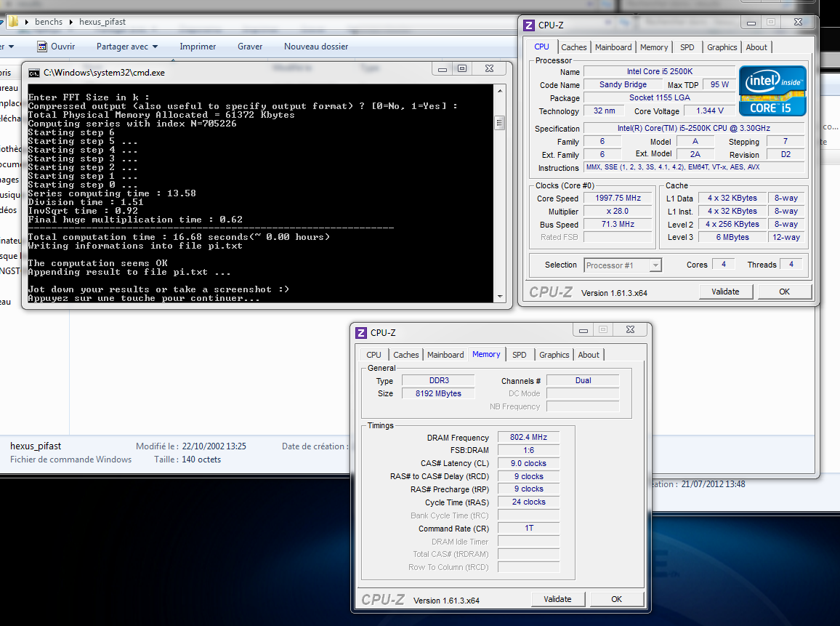Open Mainboard tab in lower CPU-Z window
This screenshot has width=840, height=626.
click(x=445, y=355)
